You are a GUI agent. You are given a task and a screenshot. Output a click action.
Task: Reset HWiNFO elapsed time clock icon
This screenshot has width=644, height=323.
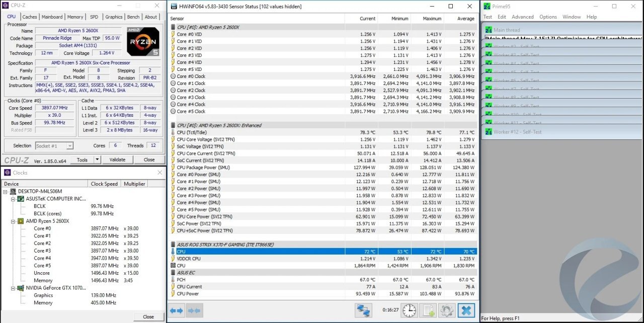tap(410, 310)
